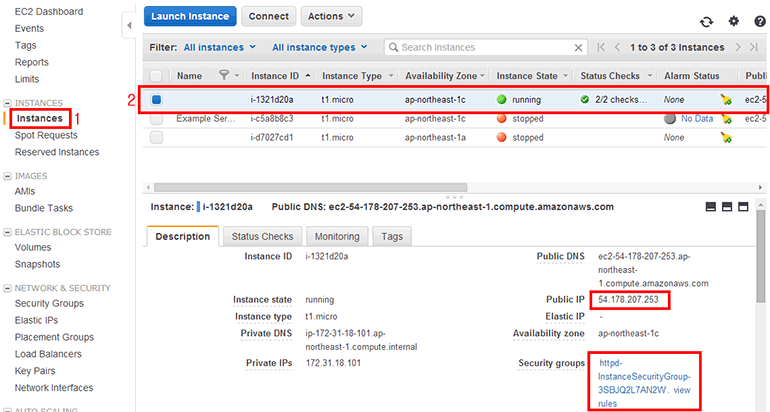
Task: Toggle the select-all instances header checkbox
Action: point(156,76)
